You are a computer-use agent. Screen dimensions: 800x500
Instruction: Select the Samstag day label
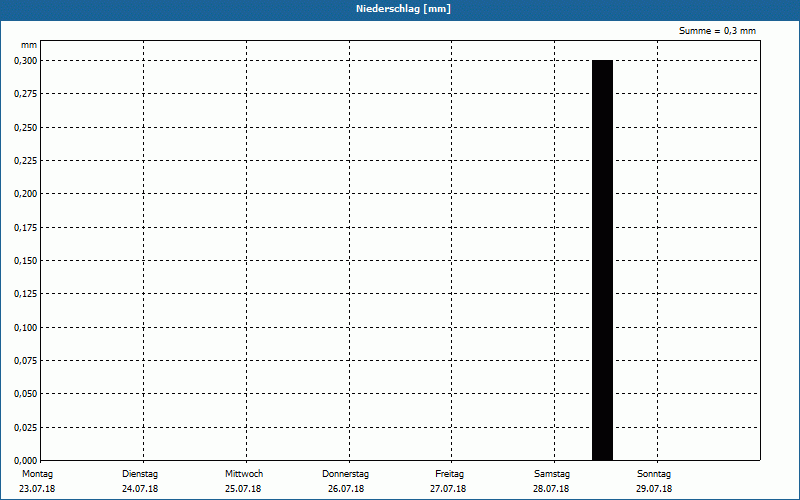(x=552, y=474)
